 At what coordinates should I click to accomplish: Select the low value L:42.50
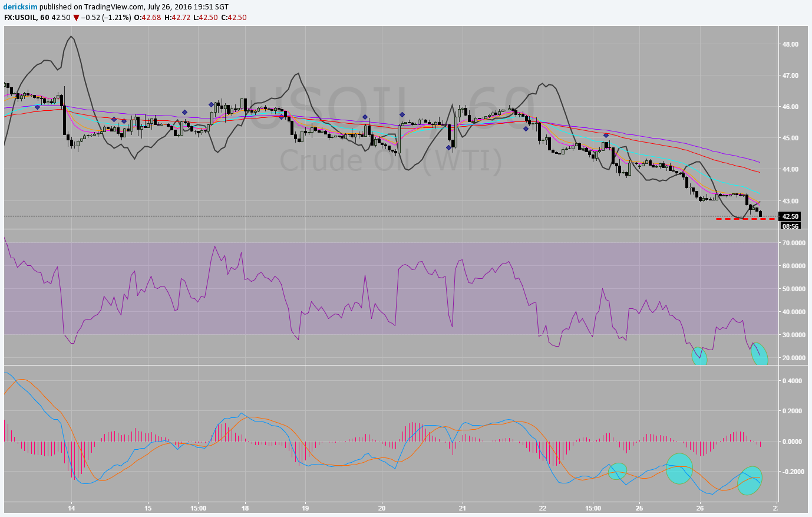click(x=206, y=18)
